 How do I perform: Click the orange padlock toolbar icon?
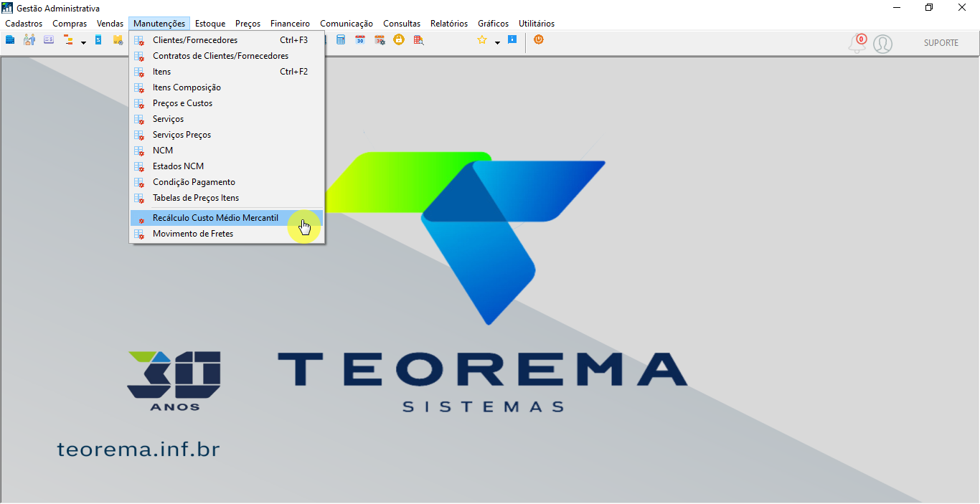tap(399, 39)
